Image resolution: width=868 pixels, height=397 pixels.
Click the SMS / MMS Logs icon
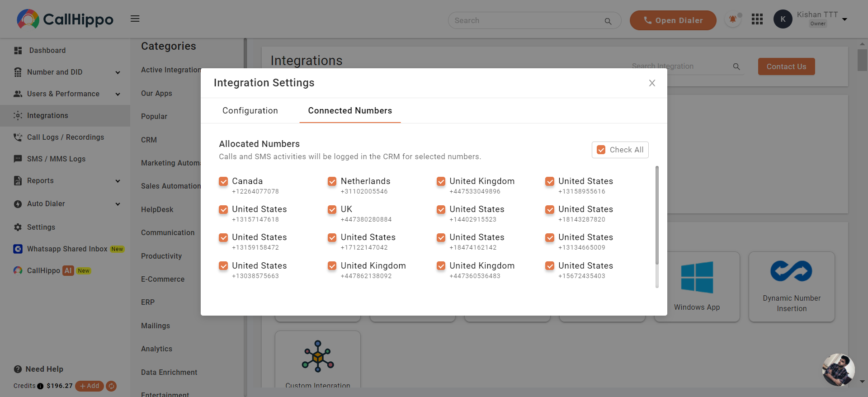pyautogui.click(x=18, y=159)
